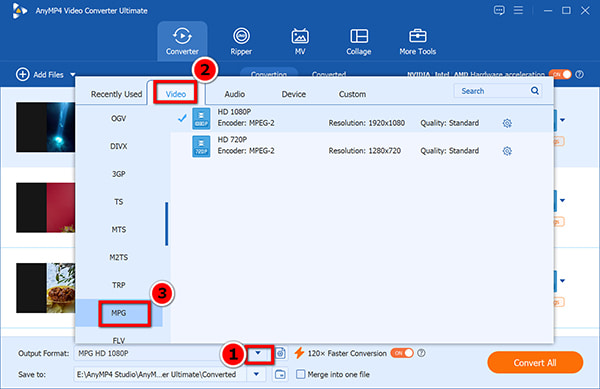Click the format list scrollbar
This screenshot has width=600, height=389.
[166, 224]
